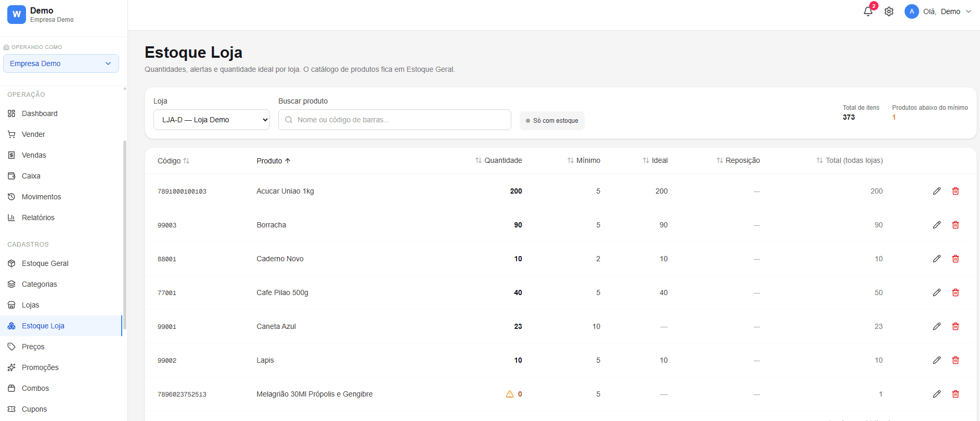Open Estoque Geral in the sidebar
Screen dimensions: 980x421
pyautogui.click(x=61, y=263)
